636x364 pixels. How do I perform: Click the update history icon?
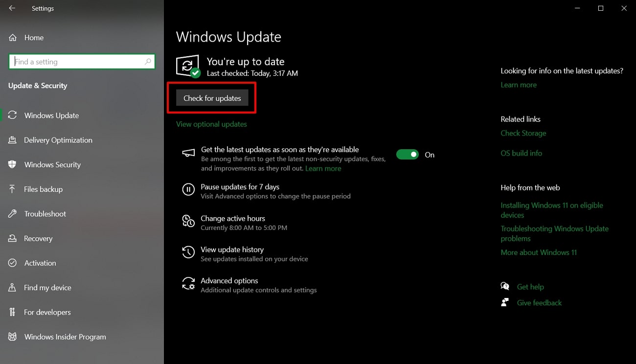click(x=188, y=252)
